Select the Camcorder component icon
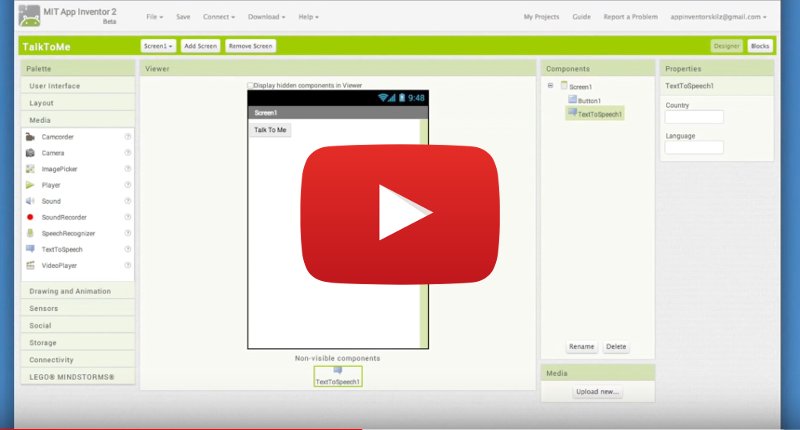800x430 pixels. 30,137
